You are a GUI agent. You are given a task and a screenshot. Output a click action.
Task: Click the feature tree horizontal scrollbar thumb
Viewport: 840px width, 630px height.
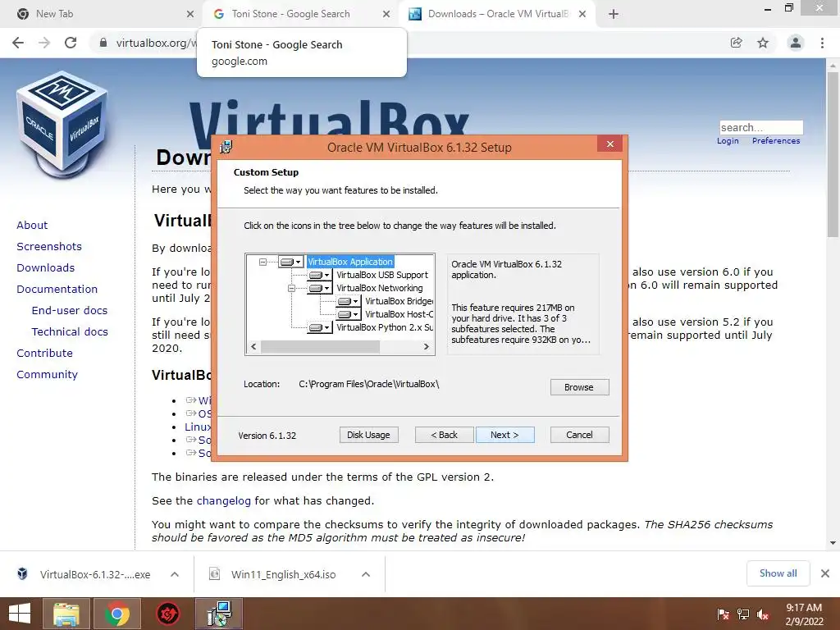pyautogui.click(x=320, y=347)
